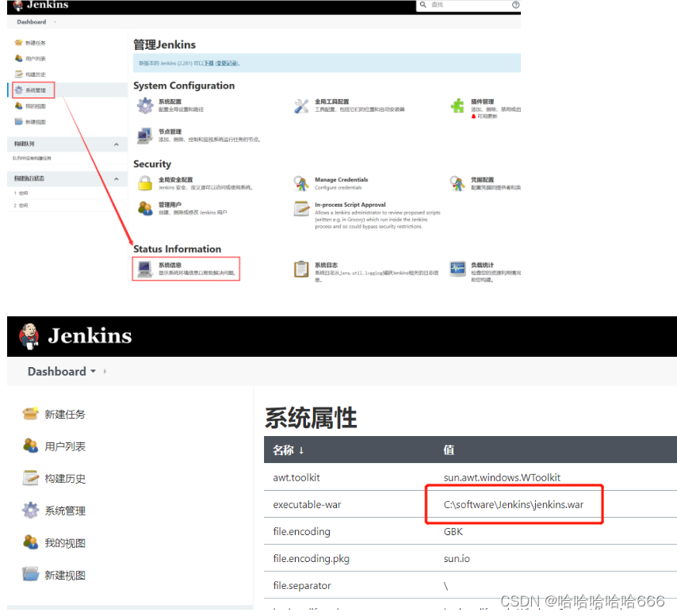Collapse the 构建队列 panel
The height and width of the screenshot is (616, 677).
click(x=117, y=143)
